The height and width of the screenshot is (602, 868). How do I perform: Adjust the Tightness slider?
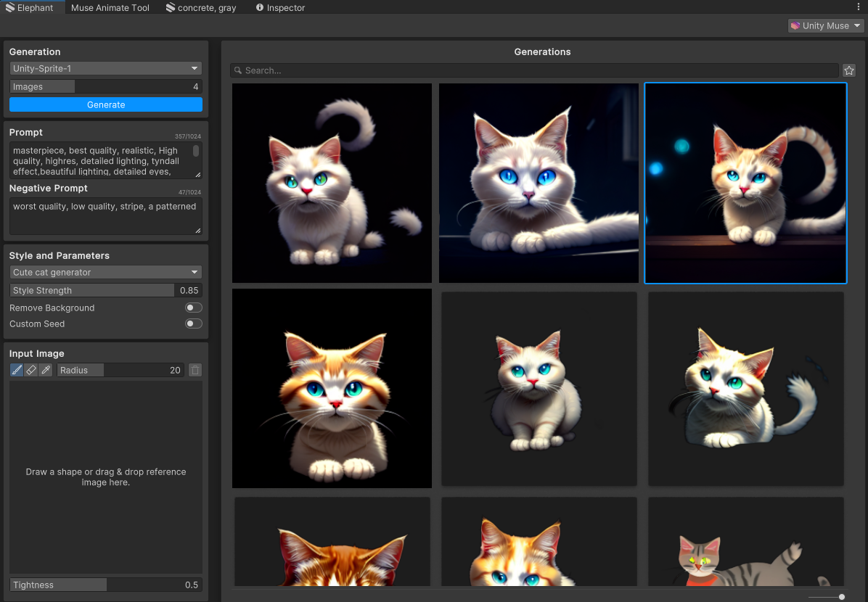(x=106, y=585)
